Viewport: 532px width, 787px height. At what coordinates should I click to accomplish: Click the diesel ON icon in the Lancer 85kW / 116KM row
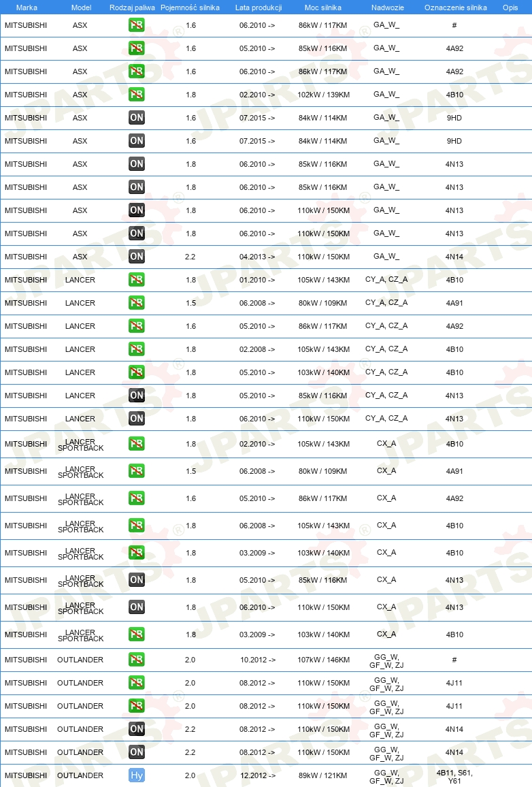(x=136, y=395)
